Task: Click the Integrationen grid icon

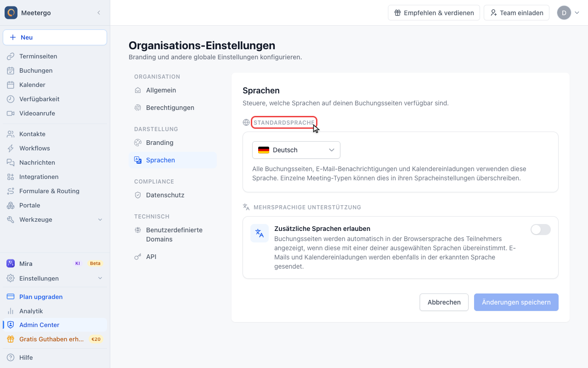Action: coord(11,177)
